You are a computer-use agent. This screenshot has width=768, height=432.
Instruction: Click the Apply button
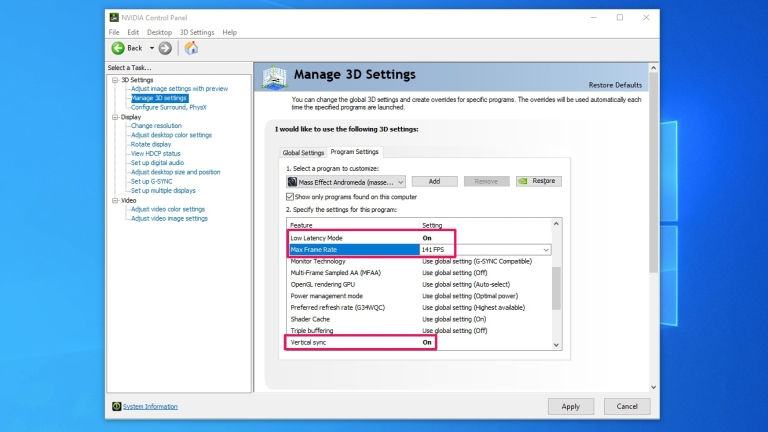click(x=571, y=407)
